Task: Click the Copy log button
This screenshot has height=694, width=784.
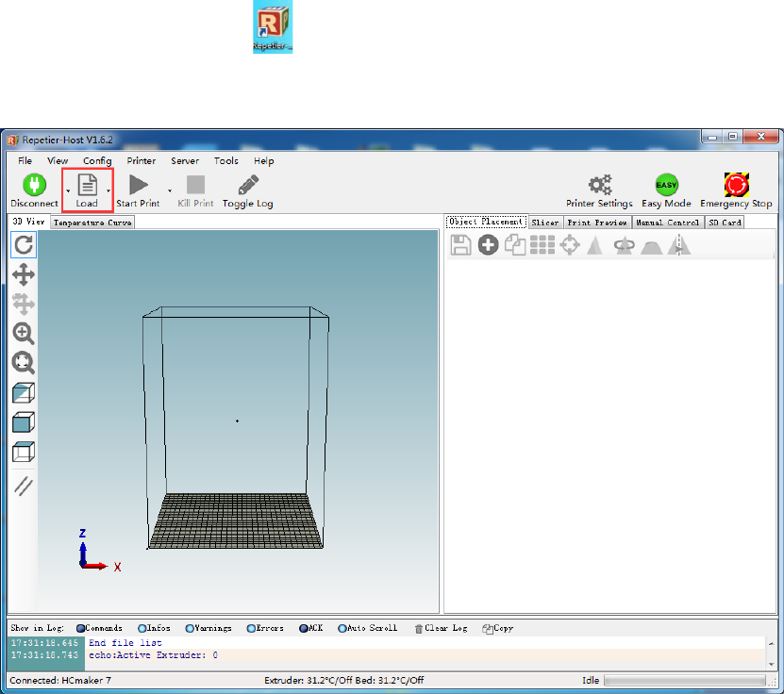Action: pyautogui.click(x=498, y=628)
